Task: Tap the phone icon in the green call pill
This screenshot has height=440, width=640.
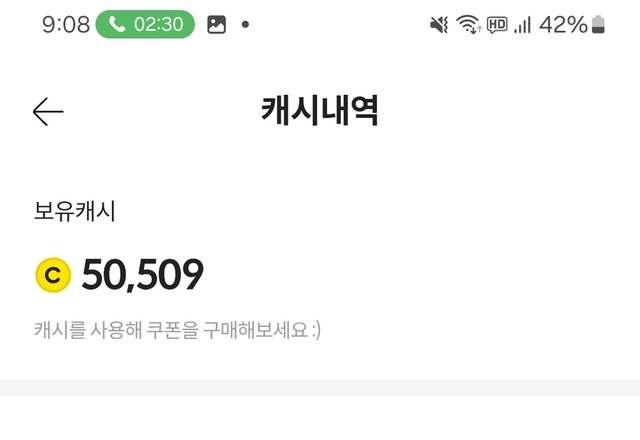Action: pyautogui.click(x=116, y=25)
